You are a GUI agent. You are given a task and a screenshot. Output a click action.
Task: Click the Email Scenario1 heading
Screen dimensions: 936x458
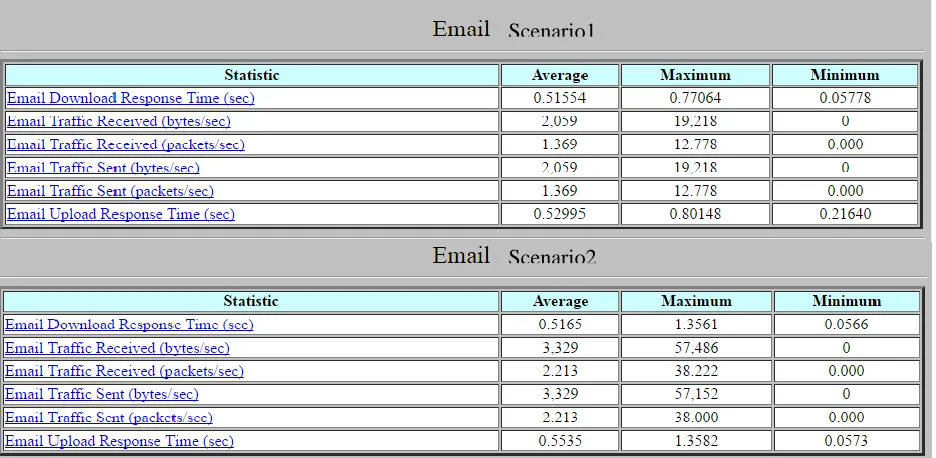[x=513, y=29]
